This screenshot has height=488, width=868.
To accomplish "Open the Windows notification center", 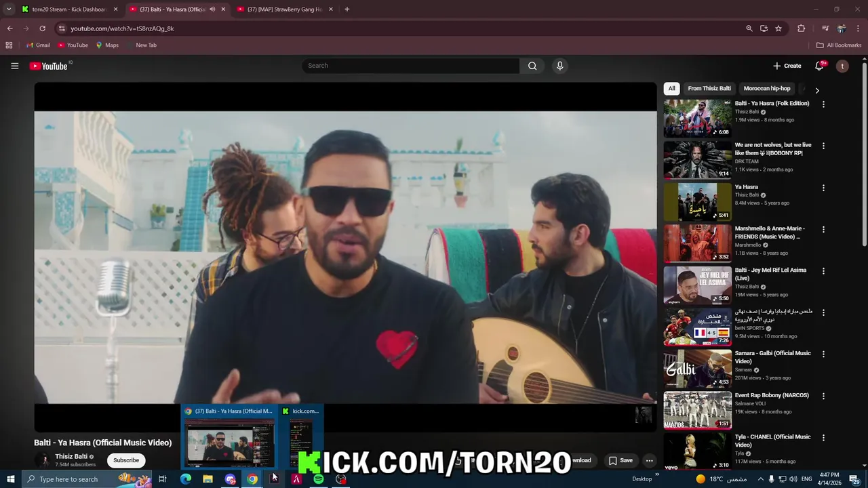I will point(854,479).
